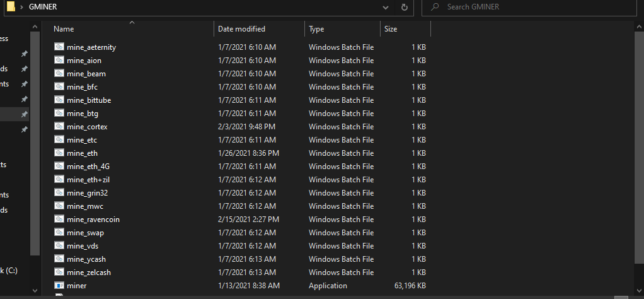644x299 pixels.
Task: Click the 63,196 KB size cell
Action: click(410, 285)
